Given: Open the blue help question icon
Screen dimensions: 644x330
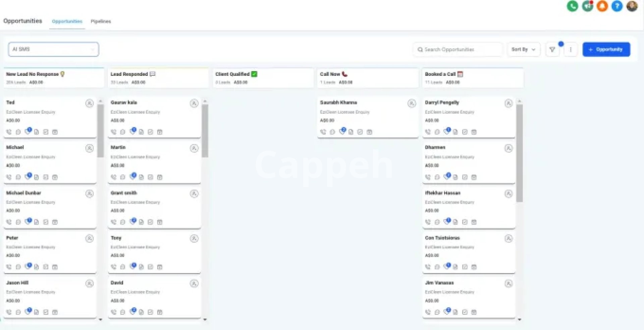Looking at the screenshot, I should tap(617, 6).
